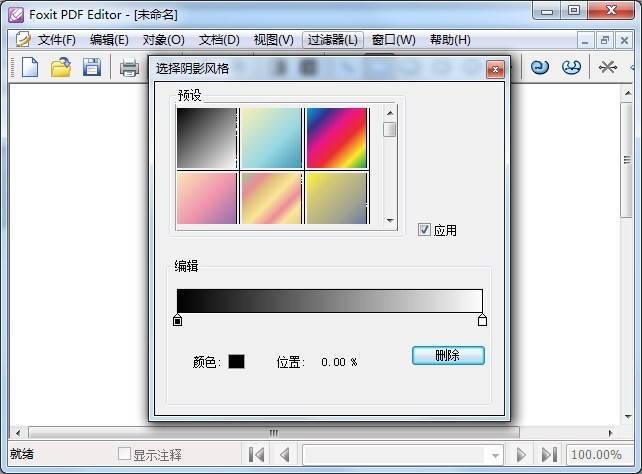Close the Foxit PDF Editor window
This screenshot has width=642, height=474.
[611, 11]
